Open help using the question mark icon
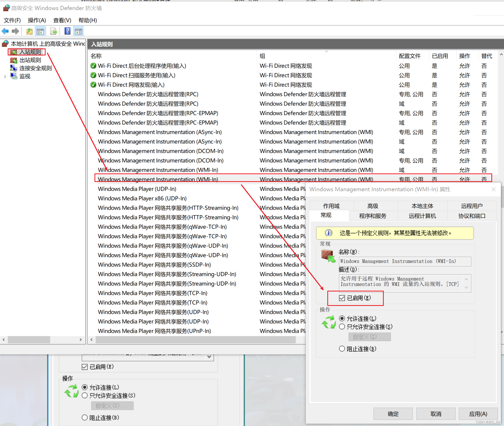Screen dimensions: 504x426 [67, 31]
